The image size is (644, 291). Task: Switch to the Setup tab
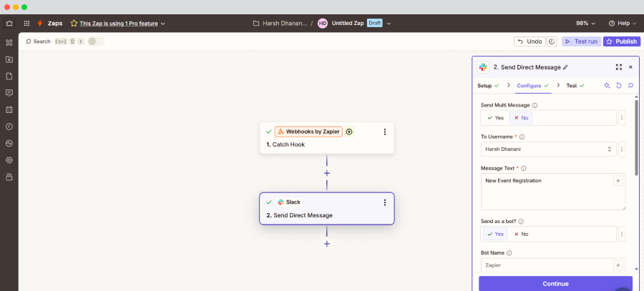coord(487,86)
